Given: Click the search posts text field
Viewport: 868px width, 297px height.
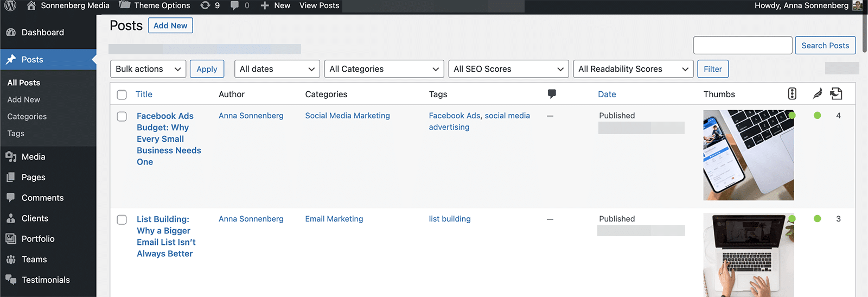Looking at the screenshot, I should tap(742, 46).
